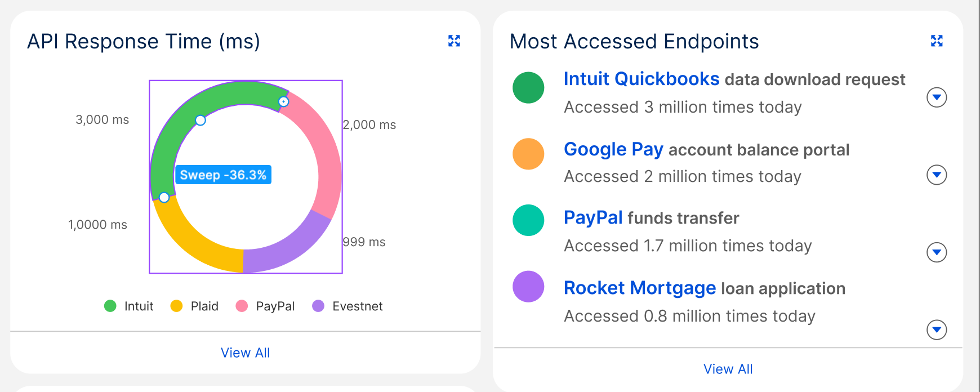The width and height of the screenshot is (980, 392).
Task: Click the 999 ms chart label
Action: pos(364,242)
